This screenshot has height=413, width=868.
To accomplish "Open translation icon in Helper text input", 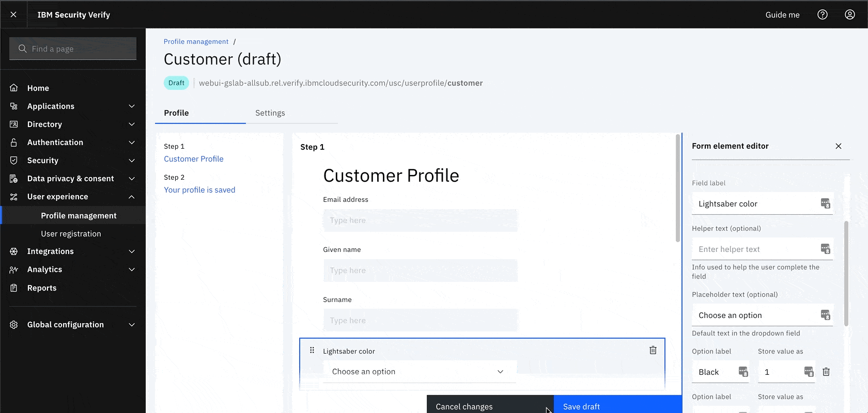I will coord(825,249).
